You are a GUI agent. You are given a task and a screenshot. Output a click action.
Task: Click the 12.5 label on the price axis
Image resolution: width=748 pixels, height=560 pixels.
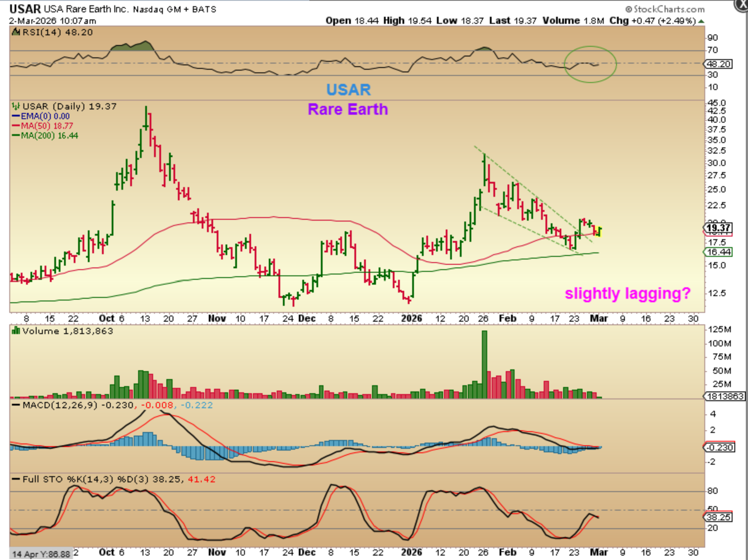pyautogui.click(x=717, y=293)
